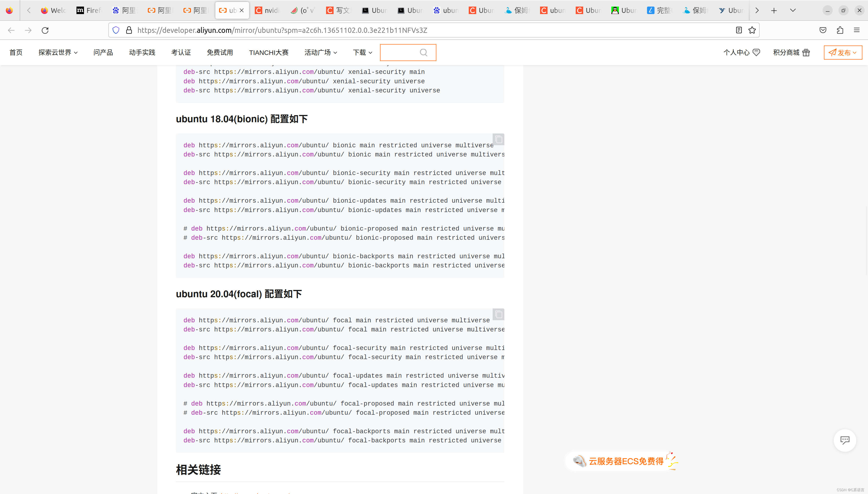Screen dimensions: 868x494
Task: Click the commented deb focal-proposed line
Action: pyautogui.click(x=344, y=404)
